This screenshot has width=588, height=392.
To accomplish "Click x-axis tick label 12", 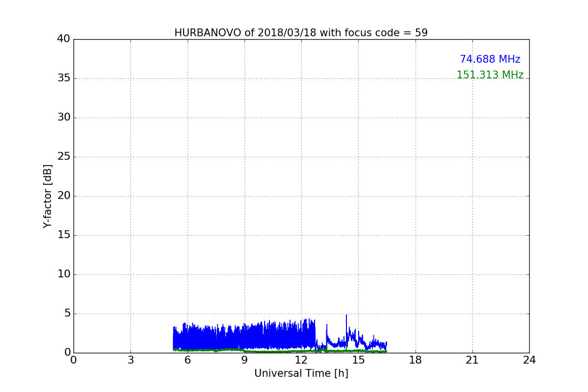I will (x=301, y=360).
